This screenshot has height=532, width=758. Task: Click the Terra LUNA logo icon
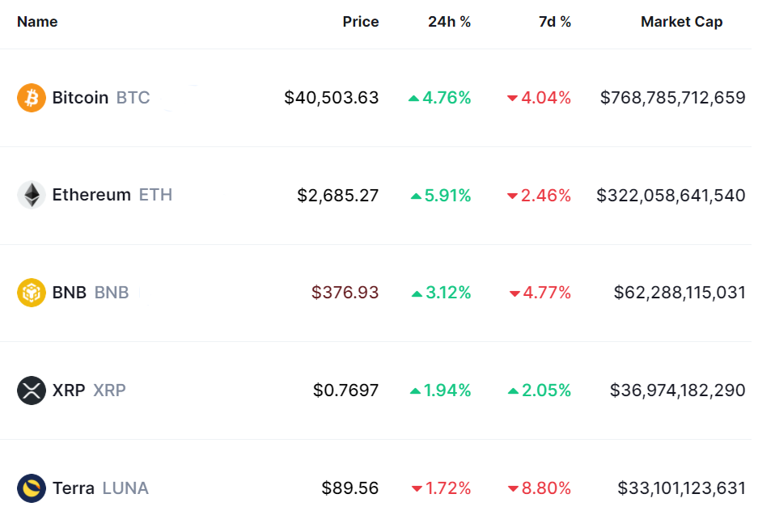pyautogui.click(x=32, y=488)
